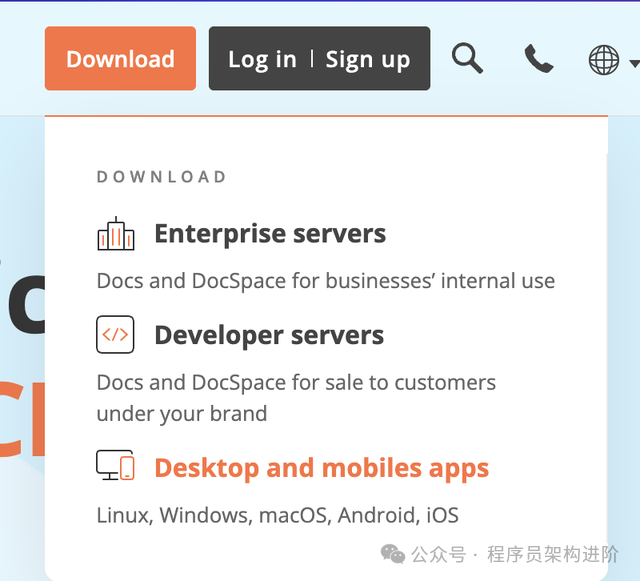Open the Developer servers menu entry
The image size is (640, 581).
pyautogui.click(x=269, y=335)
